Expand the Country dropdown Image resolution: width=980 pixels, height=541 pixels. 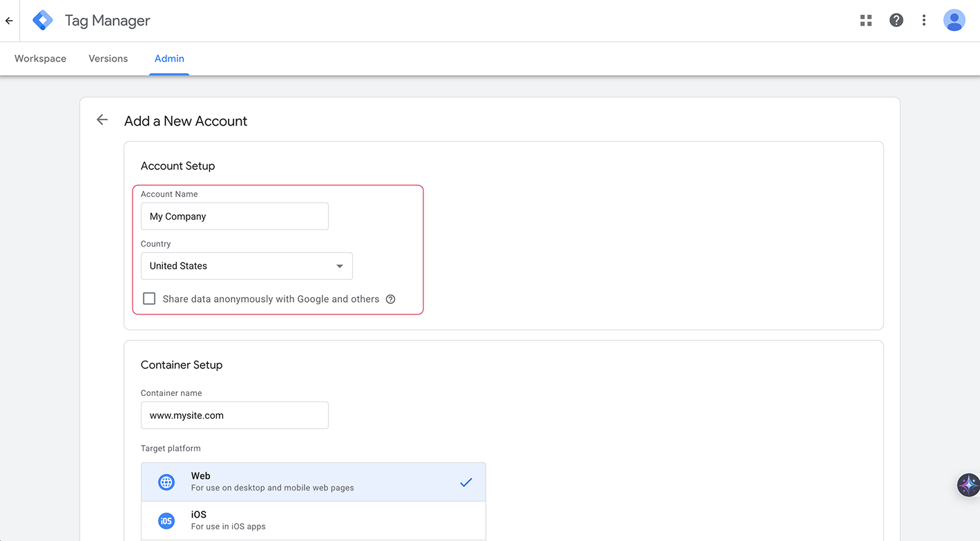click(x=247, y=266)
